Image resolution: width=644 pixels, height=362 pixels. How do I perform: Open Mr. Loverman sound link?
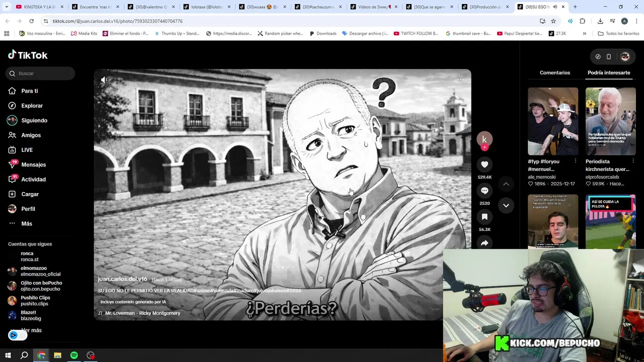142,313
